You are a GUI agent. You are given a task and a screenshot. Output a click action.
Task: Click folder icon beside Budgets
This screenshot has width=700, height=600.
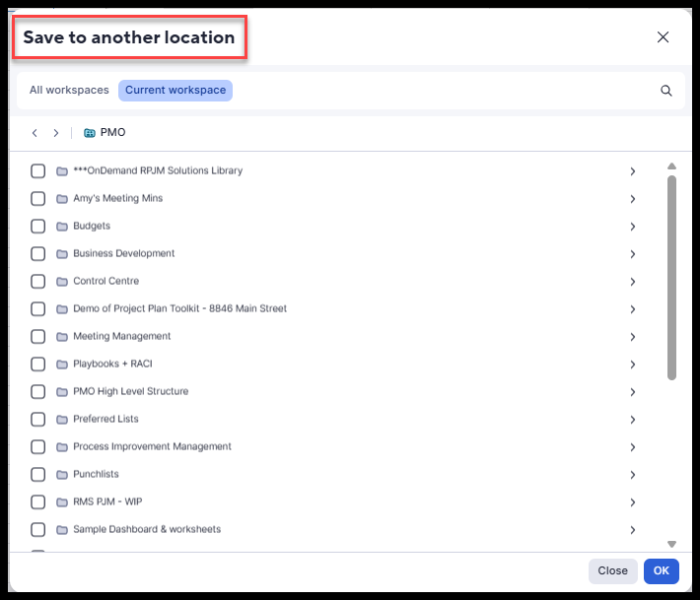click(x=62, y=227)
